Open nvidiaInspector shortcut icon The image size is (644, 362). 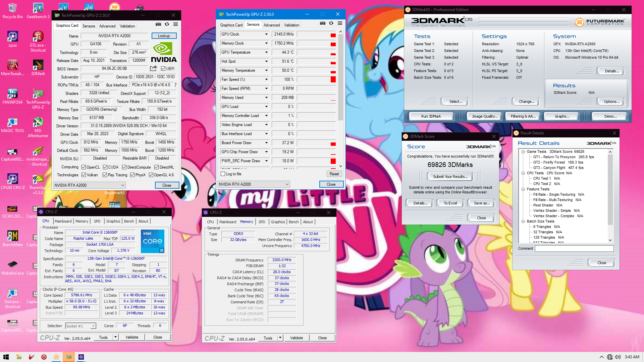coord(38,156)
